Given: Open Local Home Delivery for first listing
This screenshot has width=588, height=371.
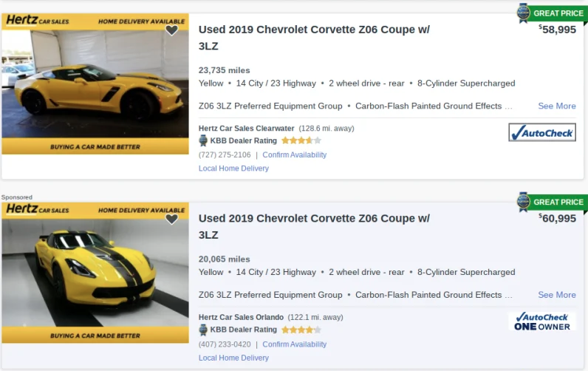Looking at the screenshot, I should [x=233, y=169].
